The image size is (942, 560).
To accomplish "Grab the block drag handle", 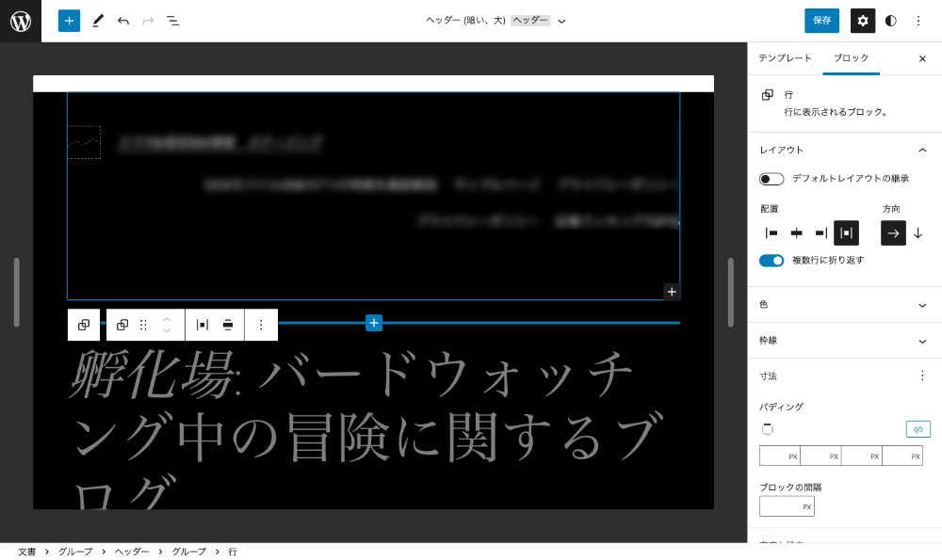I will [143, 325].
